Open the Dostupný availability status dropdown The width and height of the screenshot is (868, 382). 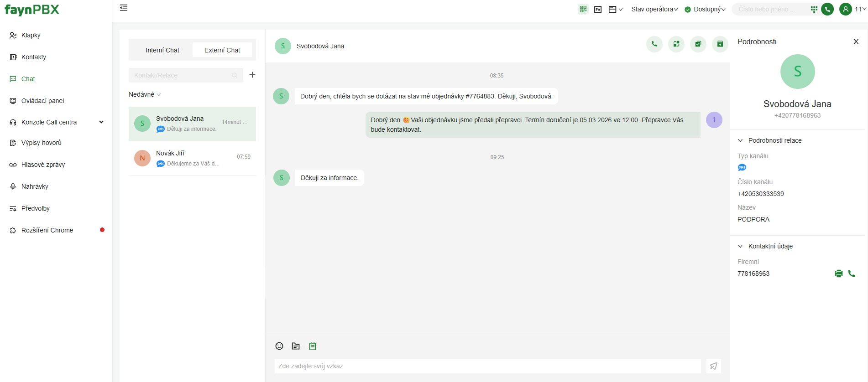(706, 9)
